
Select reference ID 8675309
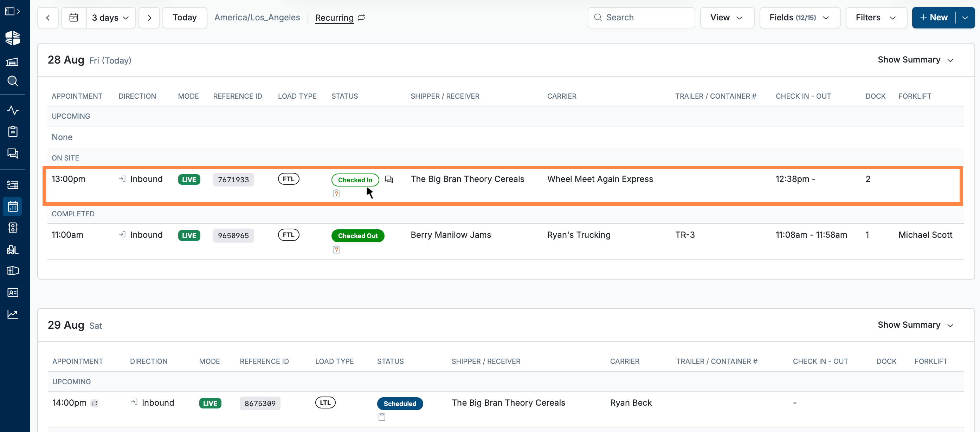tap(260, 403)
